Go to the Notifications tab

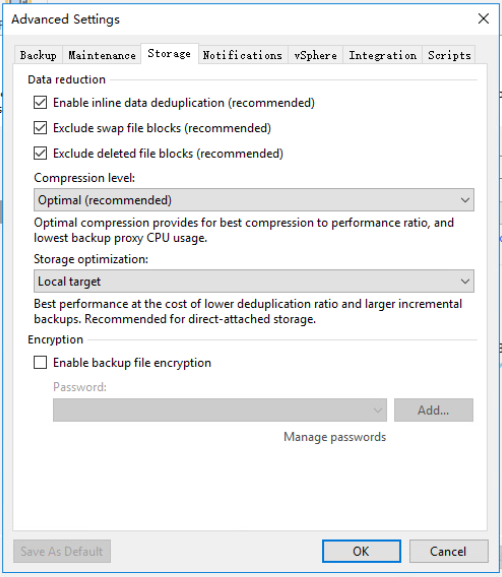(x=243, y=55)
